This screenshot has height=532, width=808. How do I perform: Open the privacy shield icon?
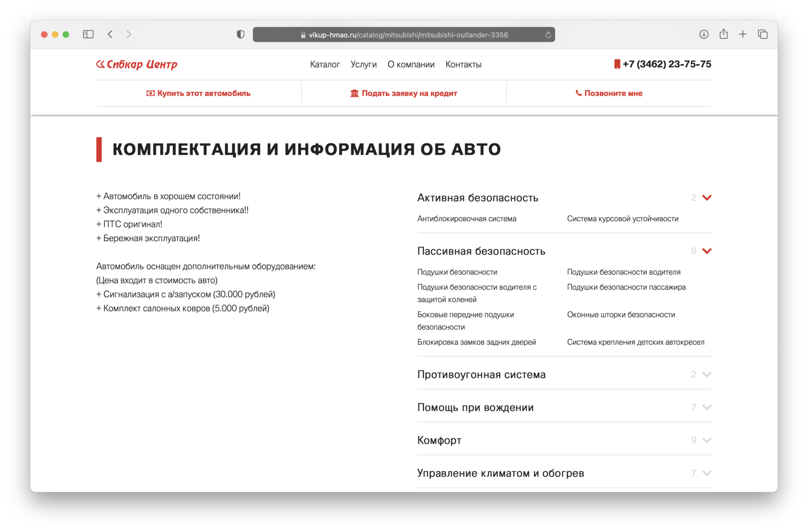coord(240,34)
